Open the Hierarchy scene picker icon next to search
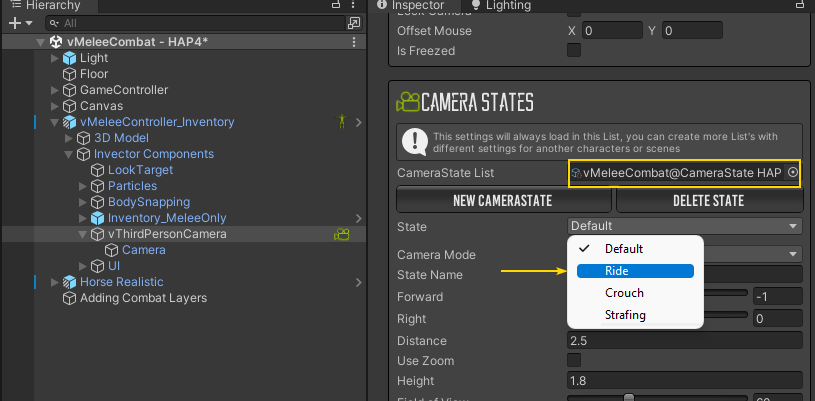Image resolution: width=815 pixels, height=401 pixels. 354,23
